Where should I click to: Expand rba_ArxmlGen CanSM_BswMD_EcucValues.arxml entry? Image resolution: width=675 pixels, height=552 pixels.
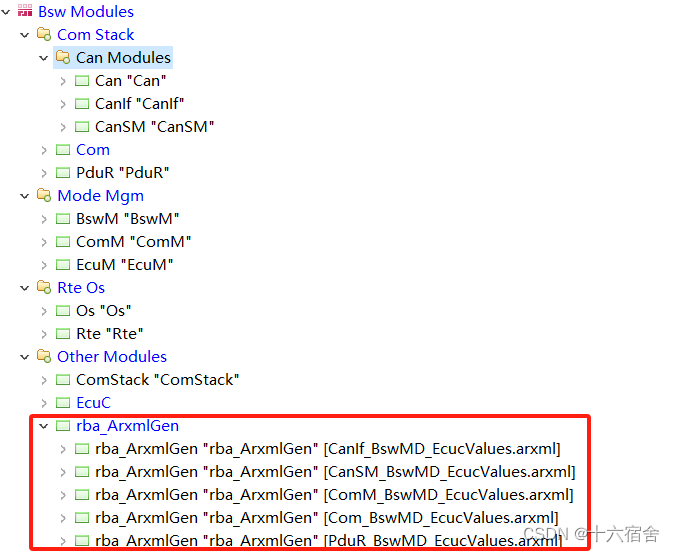click(63, 472)
